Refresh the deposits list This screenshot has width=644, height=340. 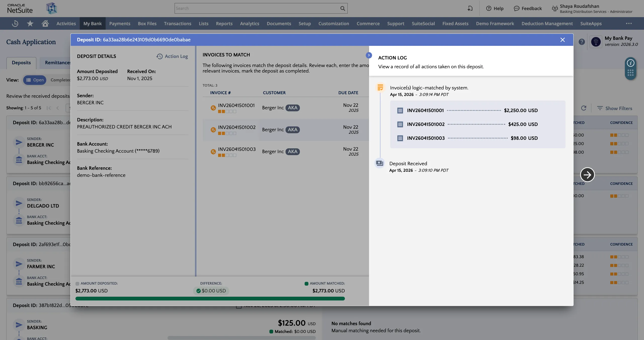(584, 108)
